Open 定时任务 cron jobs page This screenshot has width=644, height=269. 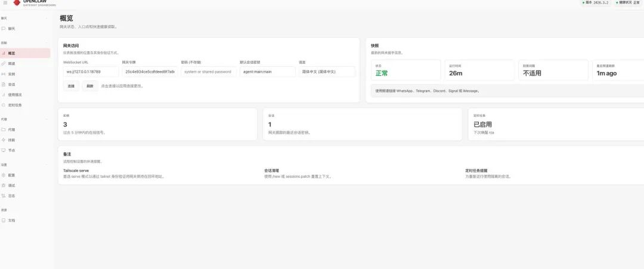14,105
